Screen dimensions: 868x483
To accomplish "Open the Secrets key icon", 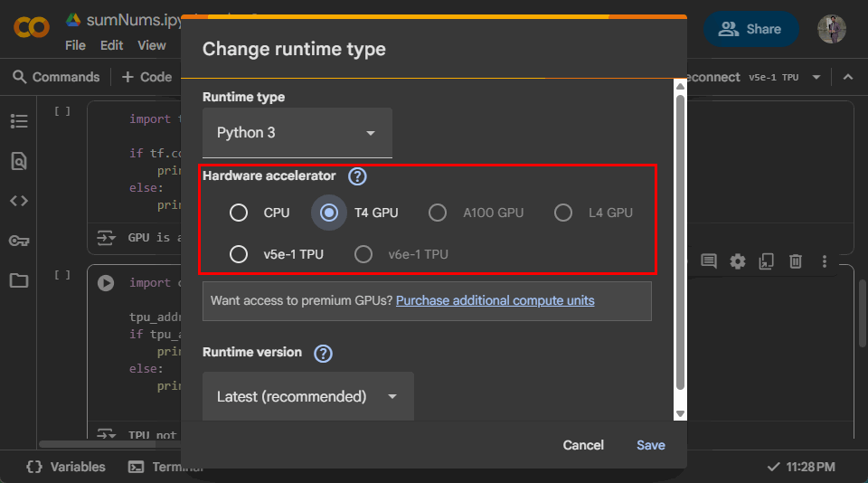I will [19, 241].
